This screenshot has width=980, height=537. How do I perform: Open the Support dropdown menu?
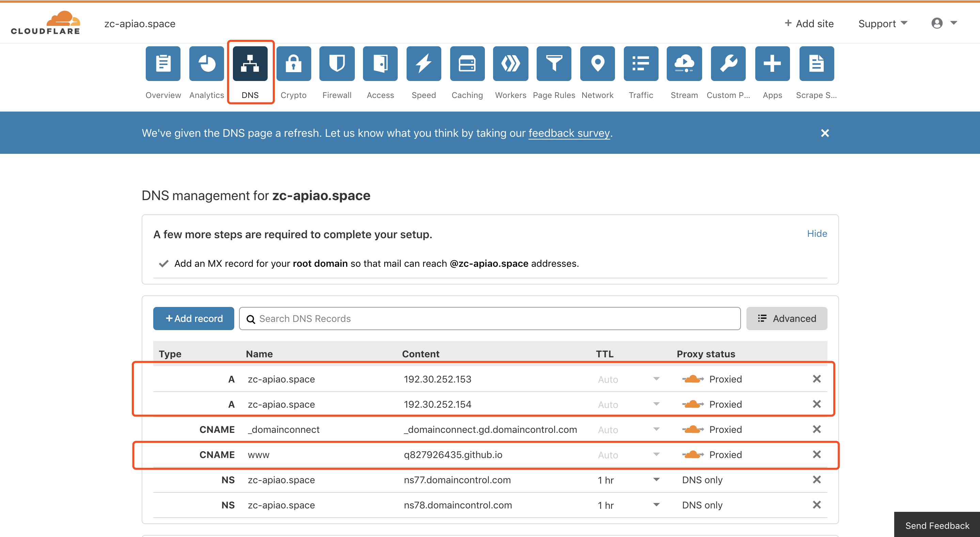883,23
